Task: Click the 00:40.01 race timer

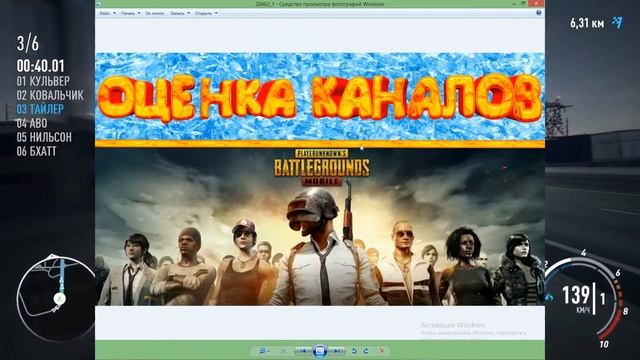Action: tap(40, 66)
